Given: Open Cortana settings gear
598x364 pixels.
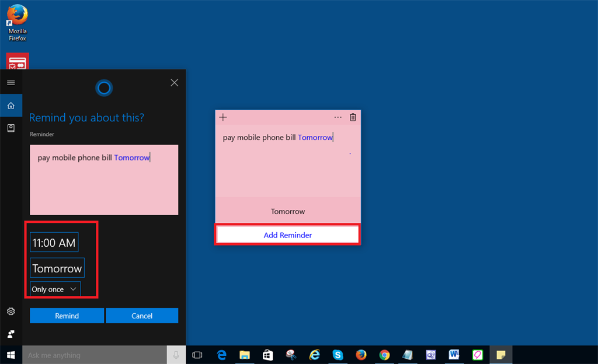Looking at the screenshot, I should [x=11, y=311].
